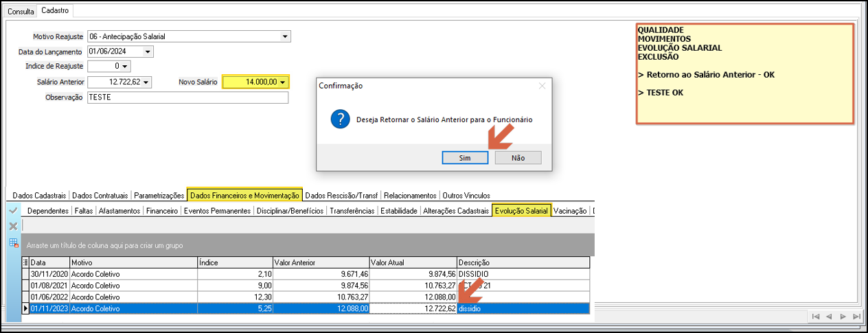
Task: Open the Salário Anterior dropdown arrow
Action: point(146,82)
